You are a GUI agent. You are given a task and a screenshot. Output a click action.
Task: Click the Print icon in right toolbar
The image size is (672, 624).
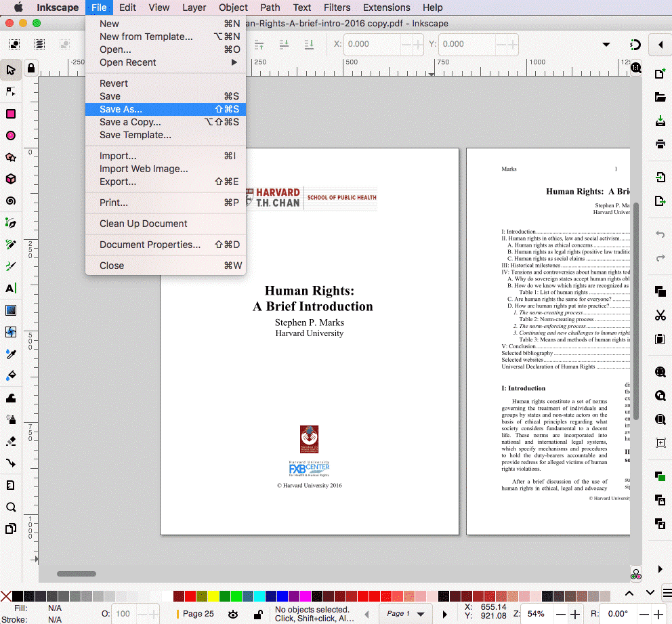click(x=660, y=144)
